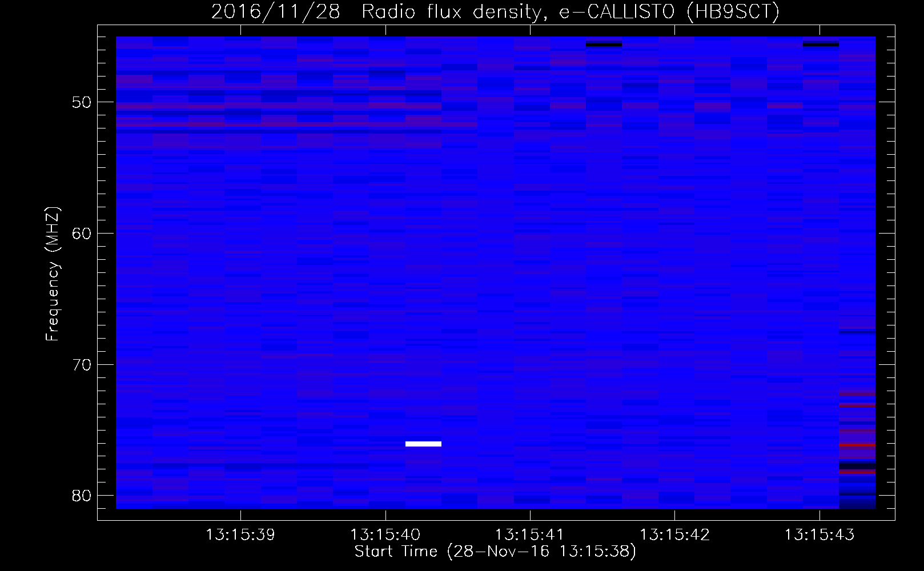Click the white bar marker near 76 MHz

point(423,444)
